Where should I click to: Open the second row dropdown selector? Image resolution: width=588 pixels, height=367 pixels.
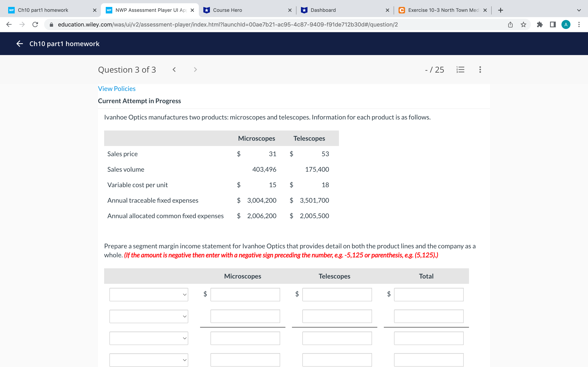(x=149, y=316)
